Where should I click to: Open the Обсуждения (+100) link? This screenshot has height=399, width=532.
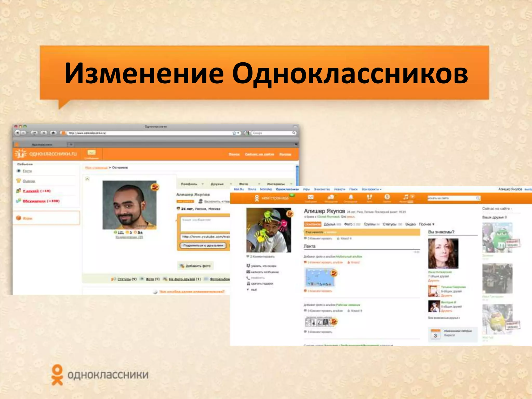point(41,201)
